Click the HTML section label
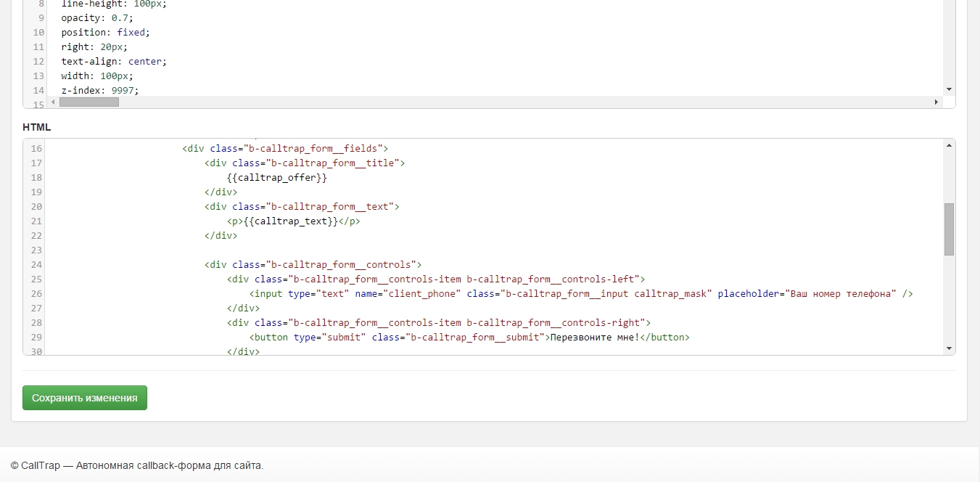Screen dimensions: 980x482 coord(37,127)
